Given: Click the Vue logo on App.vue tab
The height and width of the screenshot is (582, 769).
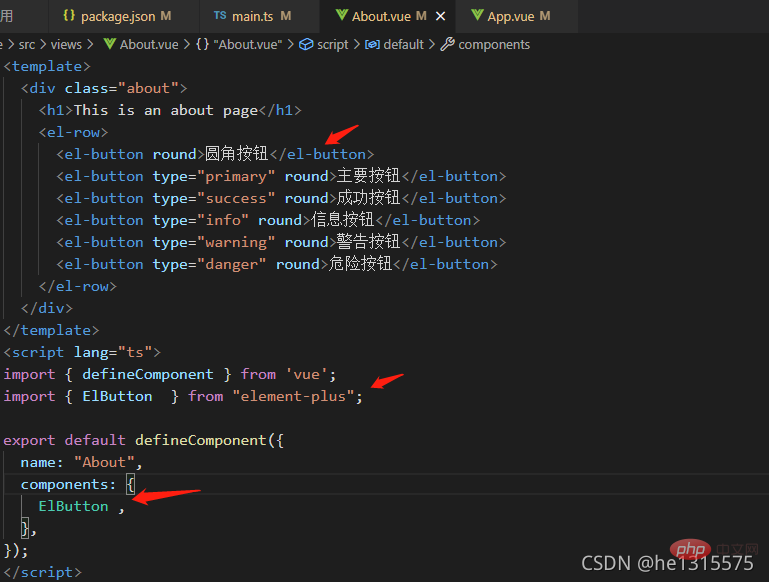Looking at the screenshot, I should click(477, 15).
